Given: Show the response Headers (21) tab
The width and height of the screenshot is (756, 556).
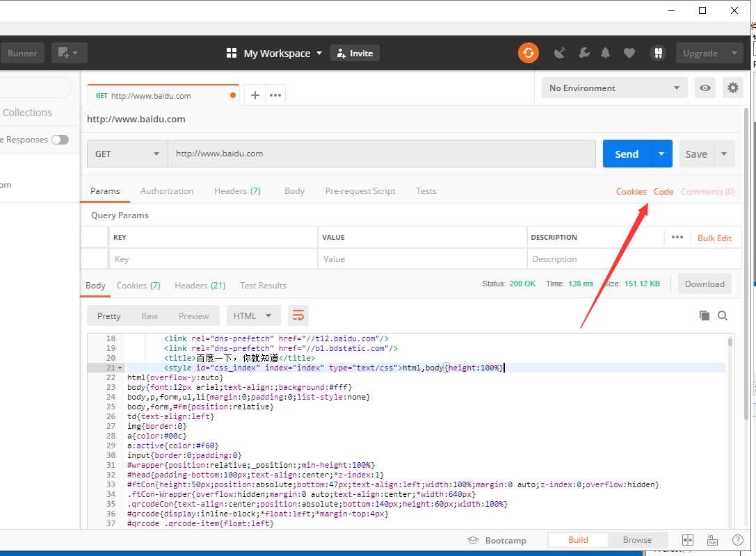Looking at the screenshot, I should 200,285.
